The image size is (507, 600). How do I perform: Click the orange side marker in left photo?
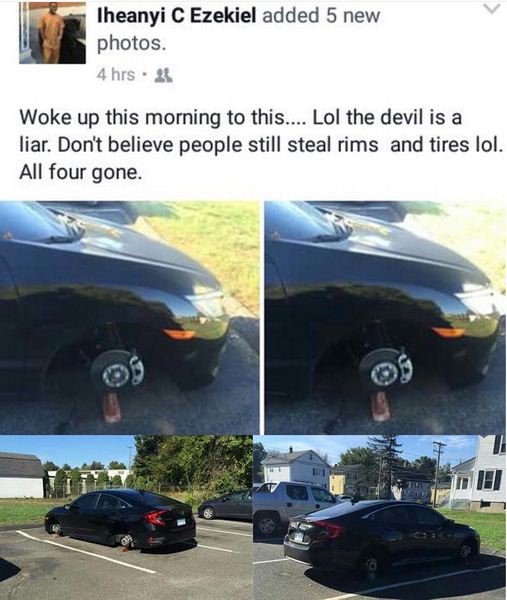tap(179, 334)
